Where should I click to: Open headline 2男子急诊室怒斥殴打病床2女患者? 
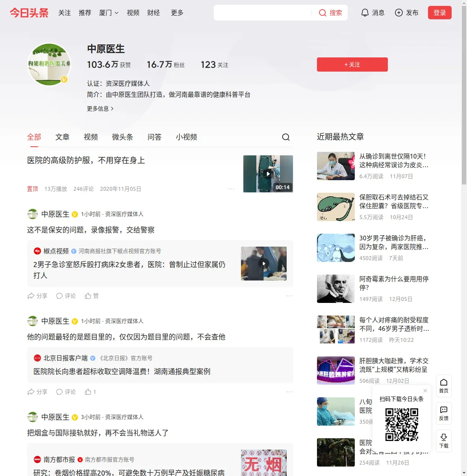pos(130,270)
